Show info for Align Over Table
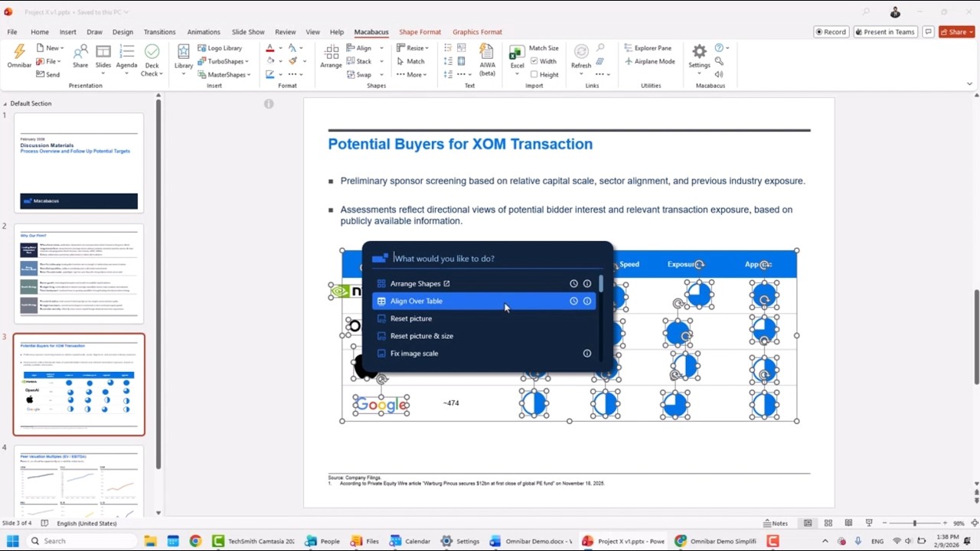This screenshot has height=551, width=980. 587,302
